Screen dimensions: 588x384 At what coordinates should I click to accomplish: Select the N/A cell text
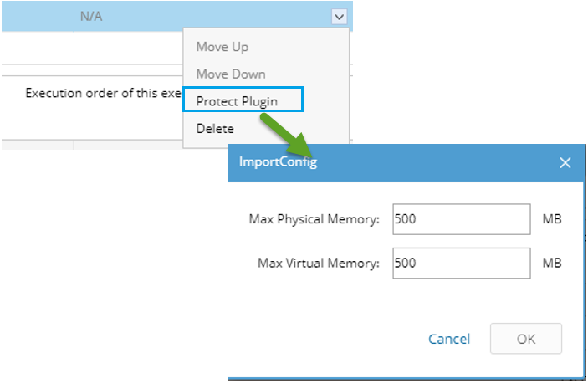click(x=91, y=16)
